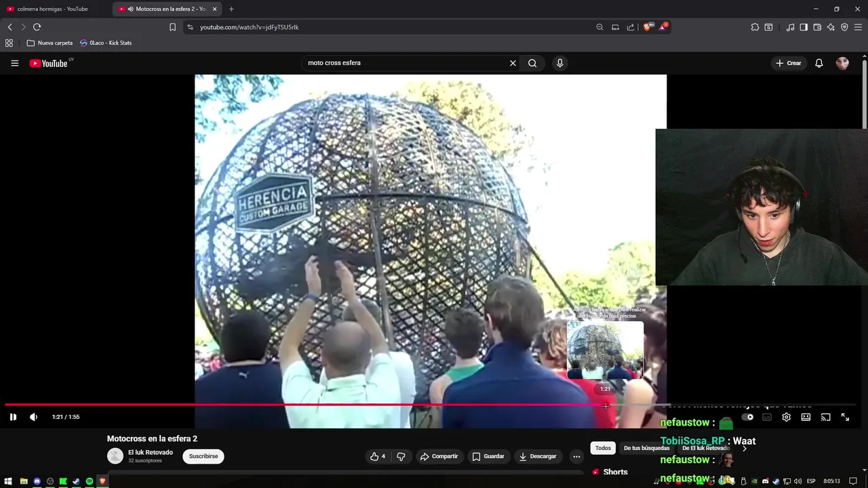The width and height of the screenshot is (868, 488).
Task: Open the zoom level indicator
Action: pyautogui.click(x=599, y=27)
